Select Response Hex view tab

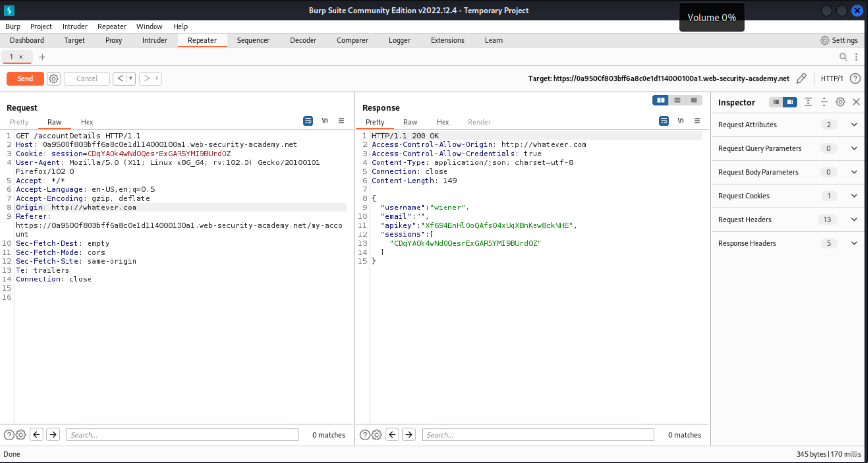tap(443, 122)
